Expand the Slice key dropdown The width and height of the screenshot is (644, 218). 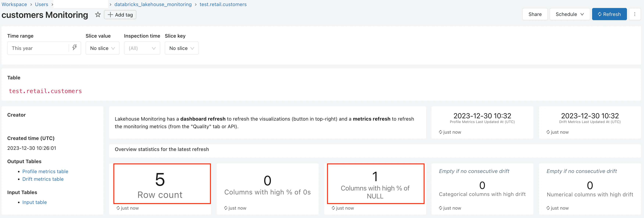(x=181, y=48)
